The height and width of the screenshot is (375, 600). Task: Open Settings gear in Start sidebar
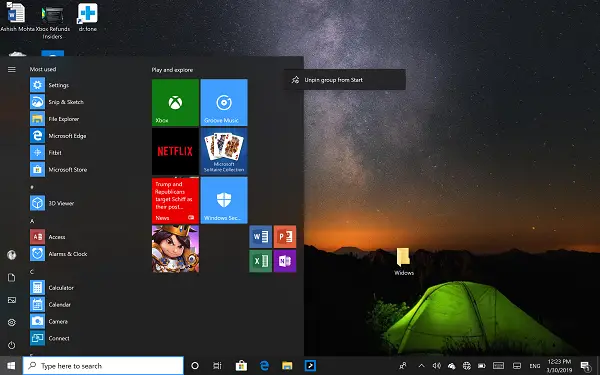tap(11, 323)
